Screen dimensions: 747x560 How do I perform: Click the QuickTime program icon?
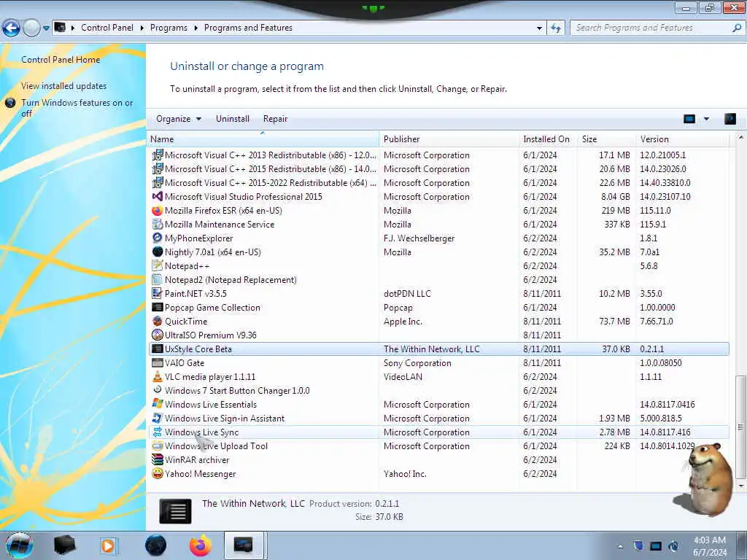pos(158,321)
